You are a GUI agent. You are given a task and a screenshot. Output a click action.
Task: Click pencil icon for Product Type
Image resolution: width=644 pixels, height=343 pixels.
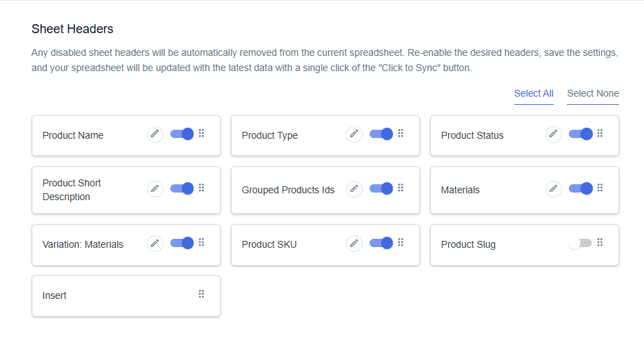point(354,135)
